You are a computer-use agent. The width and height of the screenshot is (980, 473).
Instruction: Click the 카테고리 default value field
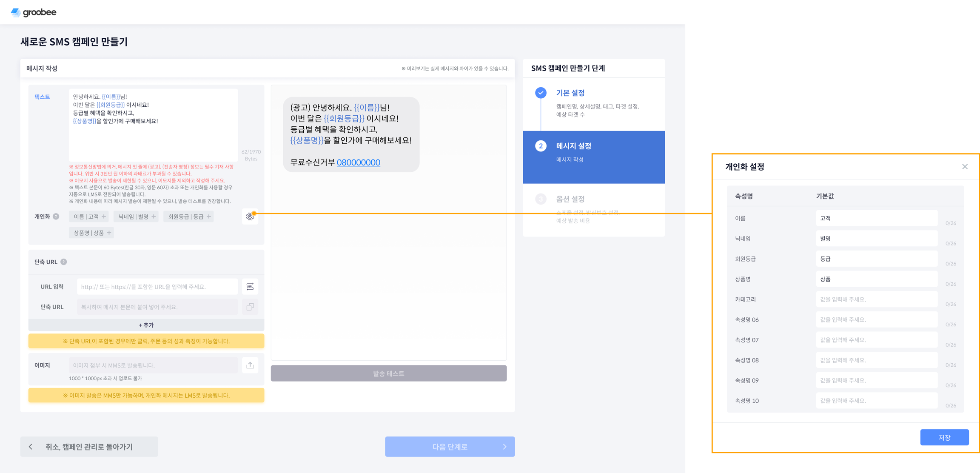[x=876, y=299]
